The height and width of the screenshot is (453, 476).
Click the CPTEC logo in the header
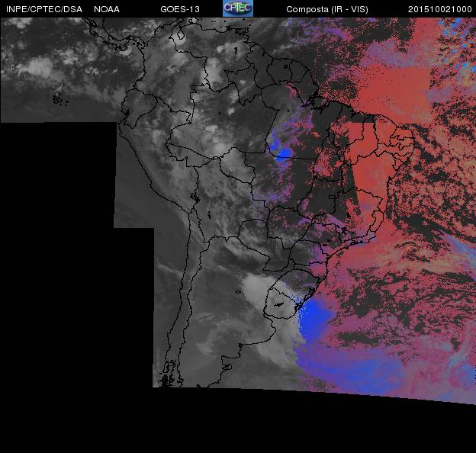pyautogui.click(x=238, y=8)
